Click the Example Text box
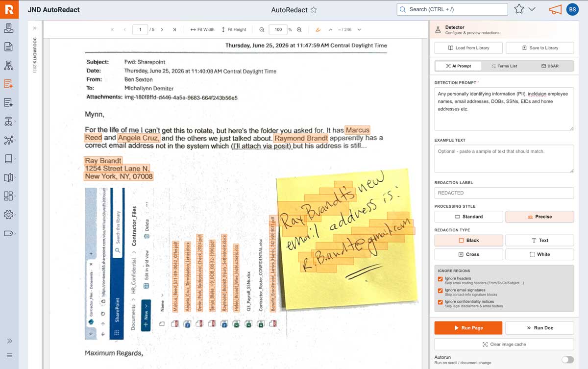 tap(504, 159)
